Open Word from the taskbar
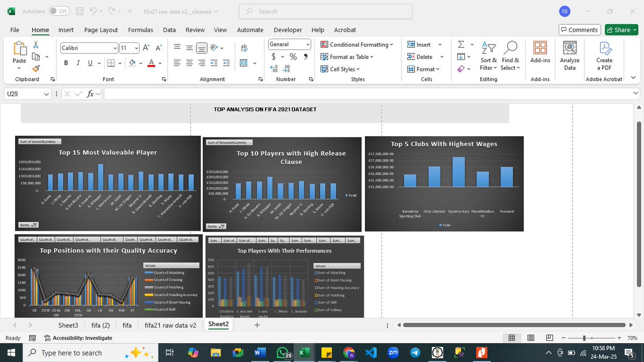The image size is (644, 362). [x=259, y=352]
